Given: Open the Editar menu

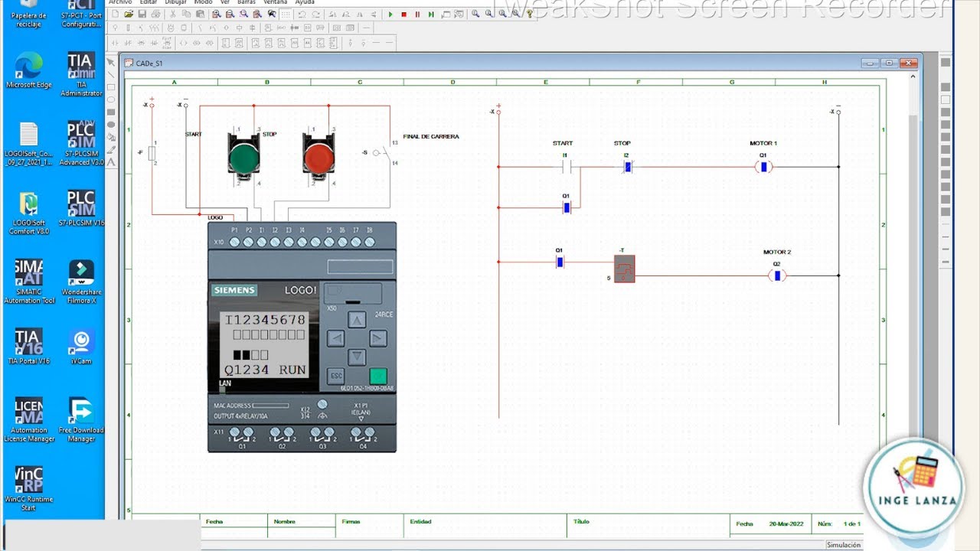Looking at the screenshot, I should (x=149, y=2).
